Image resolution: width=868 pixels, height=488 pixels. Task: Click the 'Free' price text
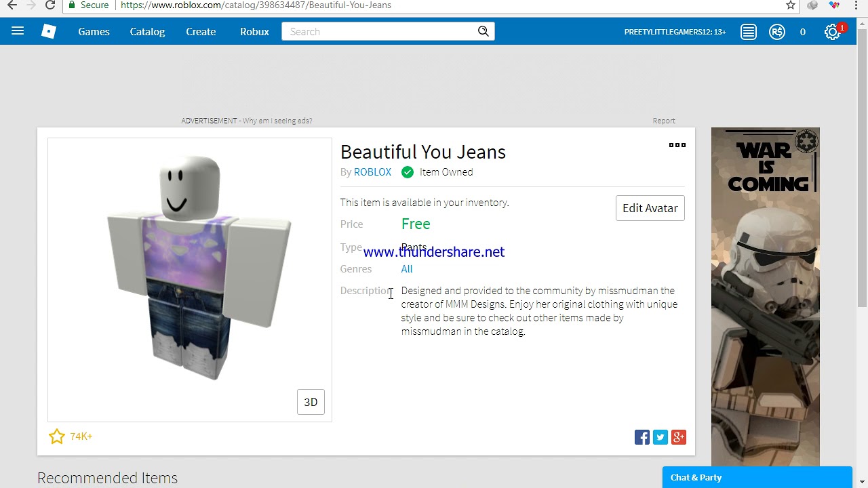click(x=416, y=224)
